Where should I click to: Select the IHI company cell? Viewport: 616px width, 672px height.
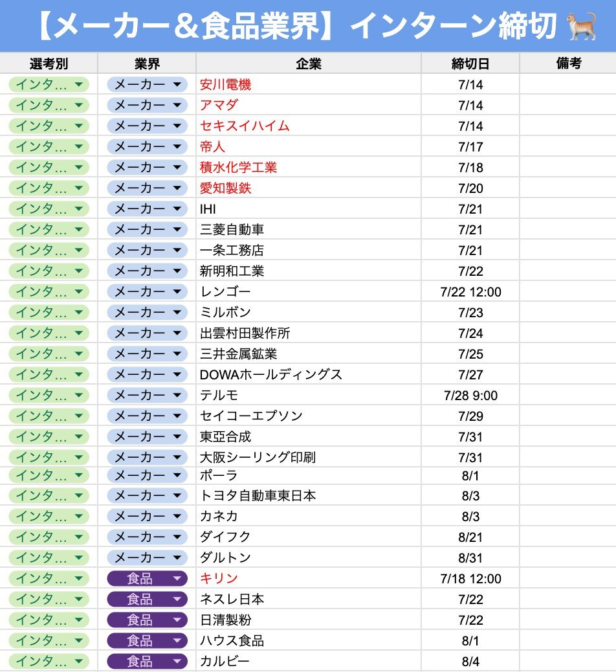(309, 208)
